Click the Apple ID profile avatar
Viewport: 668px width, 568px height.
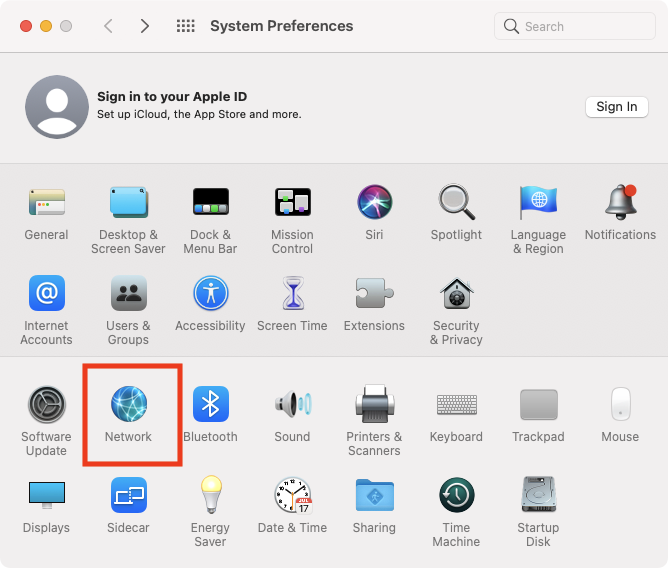click(57, 107)
